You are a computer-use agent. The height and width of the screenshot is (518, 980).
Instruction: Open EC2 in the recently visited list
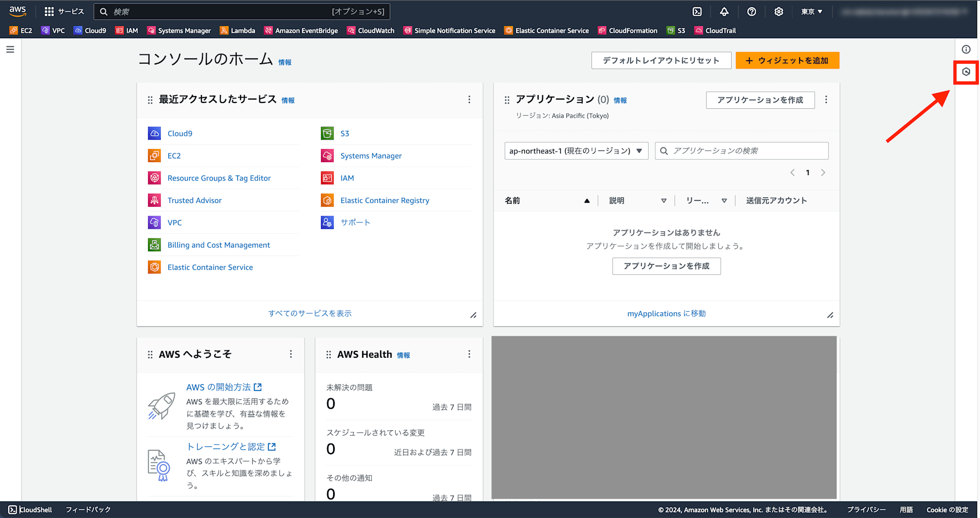click(x=174, y=156)
